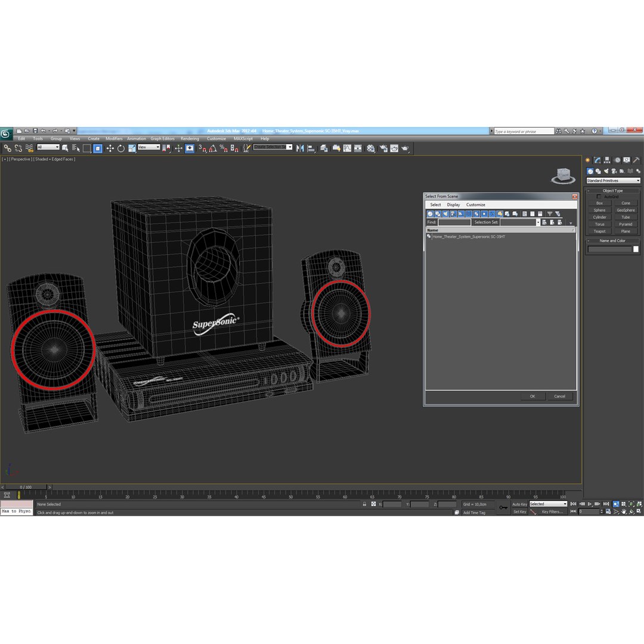Click the object color swatch

point(636,249)
